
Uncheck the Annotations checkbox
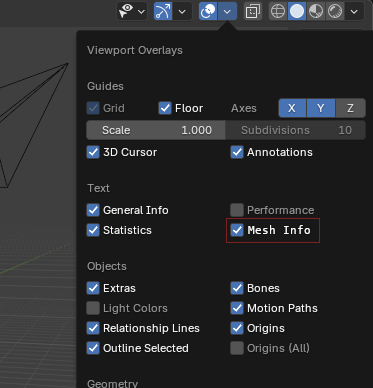tap(237, 152)
